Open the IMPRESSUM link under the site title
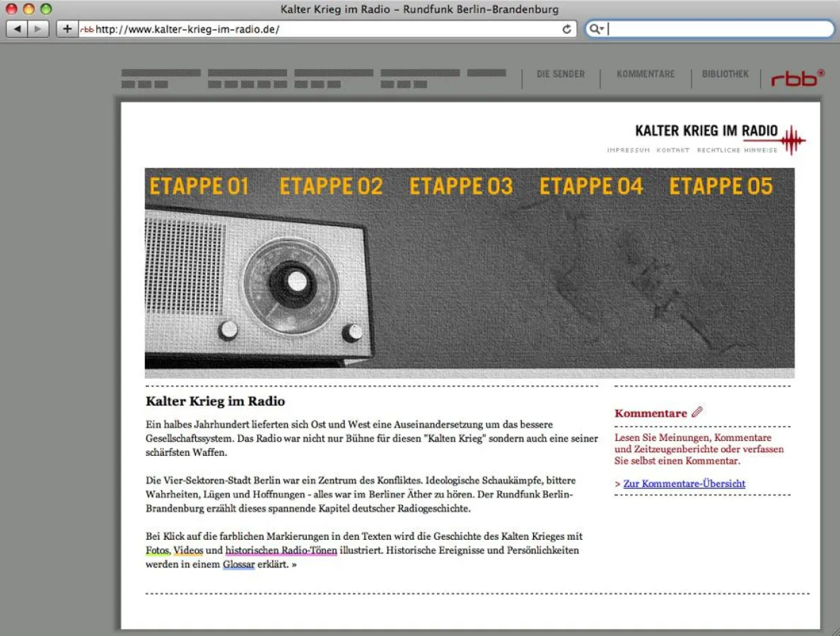The height and width of the screenshot is (636, 840). [628, 150]
